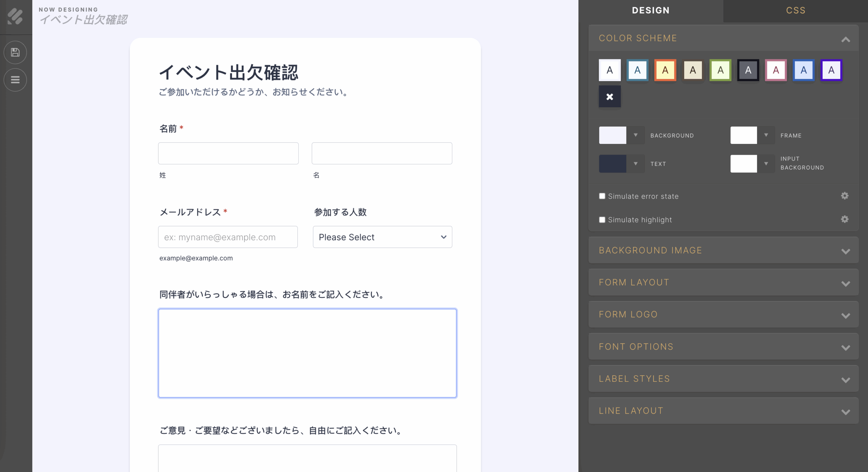Screen dimensions: 868x472
Task: Click the email address input field
Action: click(x=228, y=237)
